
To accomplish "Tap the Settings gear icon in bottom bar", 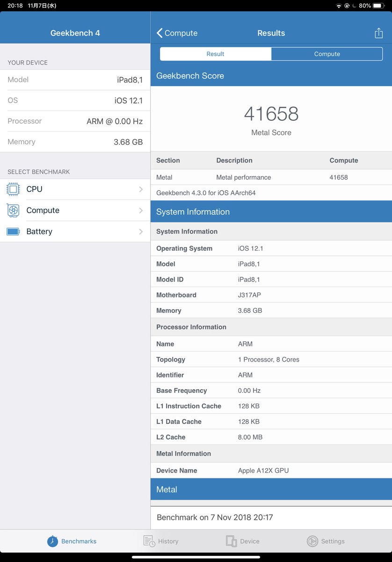I will (x=312, y=541).
